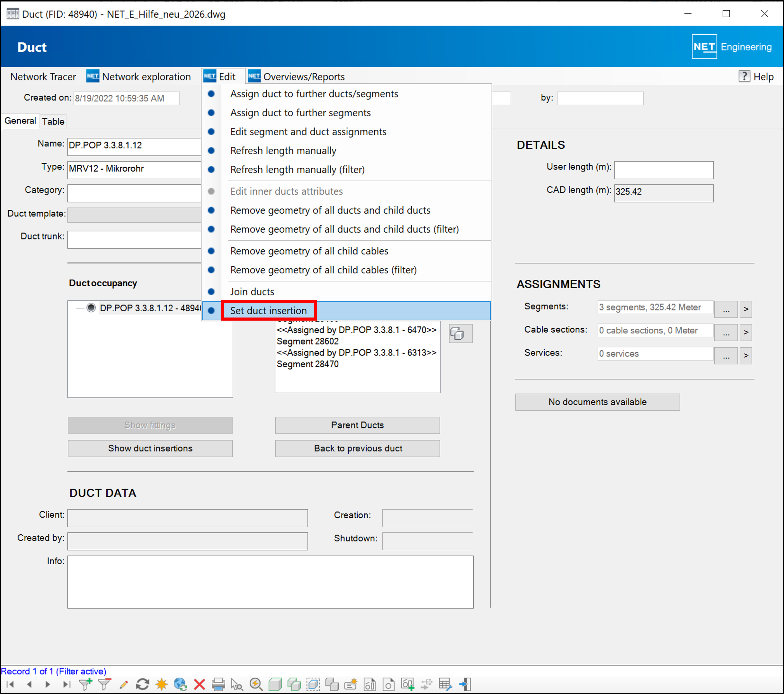784x694 pixels.
Task: Choose Refresh length manually (filter)
Action: 346,169
